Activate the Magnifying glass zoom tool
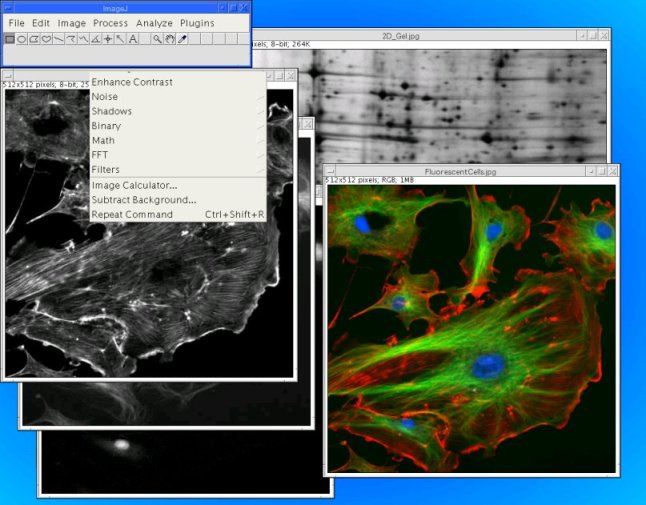 (157, 39)
